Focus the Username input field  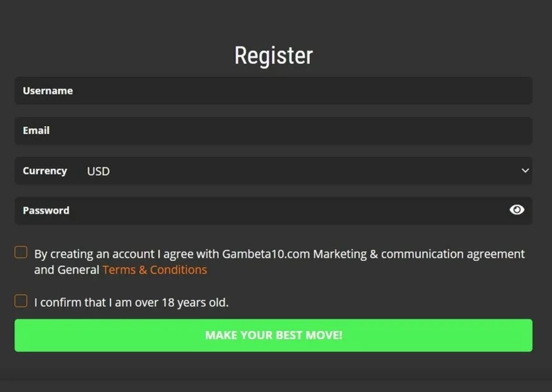(273, 91)
